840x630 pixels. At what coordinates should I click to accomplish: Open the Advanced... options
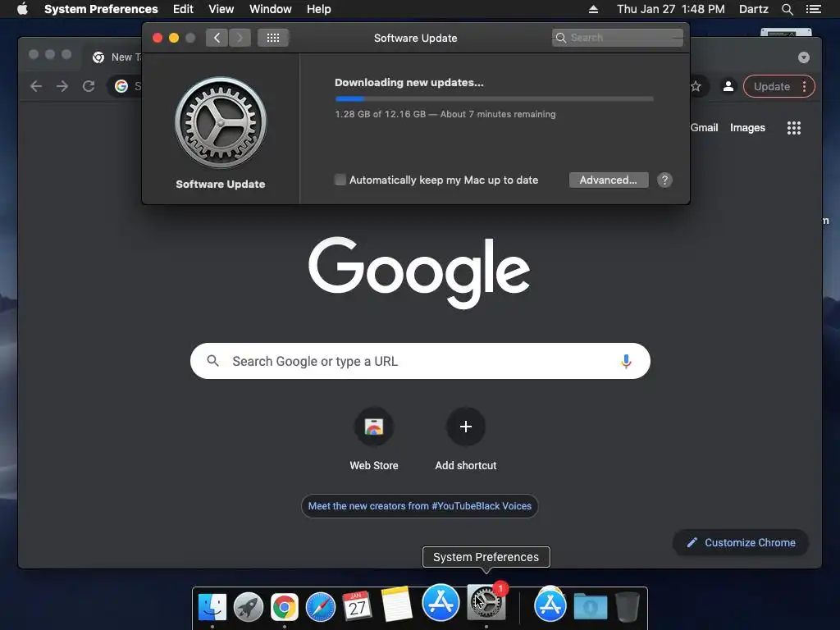tap(609, 180)
